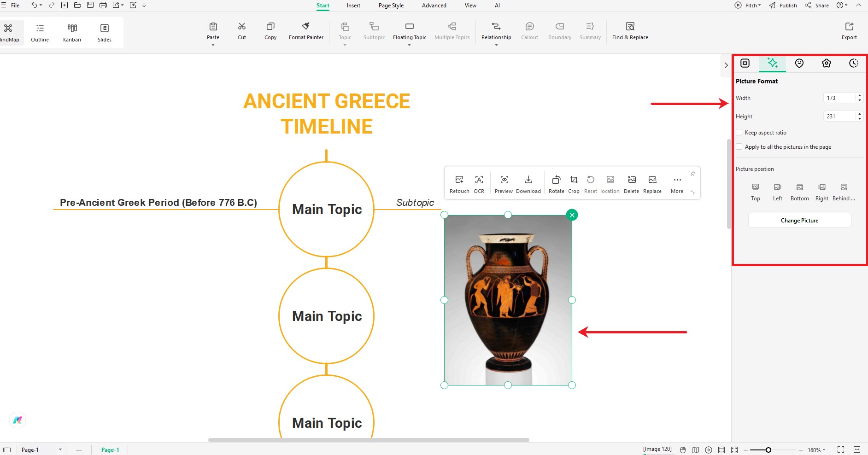Viewport: 868px width, 455px height.
Task: Create a new document with the plus icon
Action: 65,5
